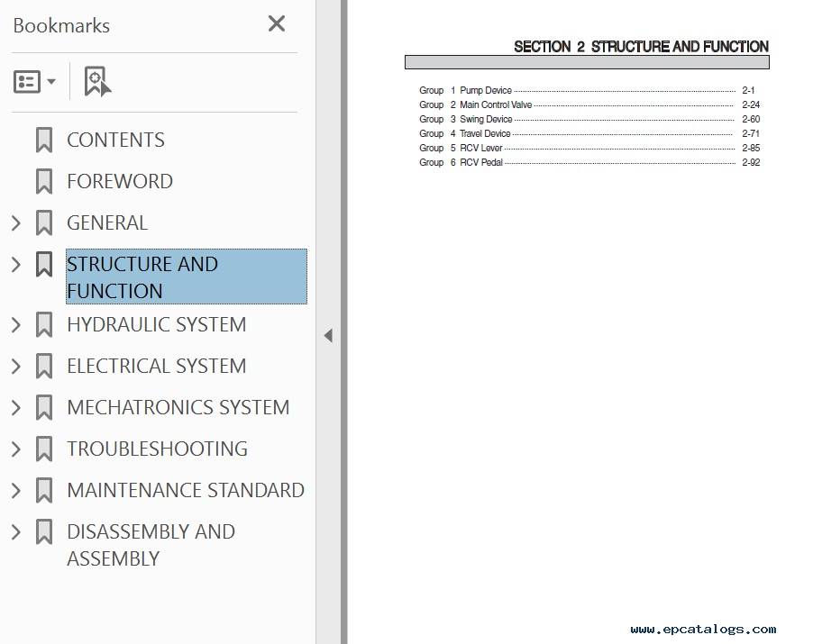Close the Bookmarks panel
The height and width of the screenshot is (644, 822).
coord(277,23)
